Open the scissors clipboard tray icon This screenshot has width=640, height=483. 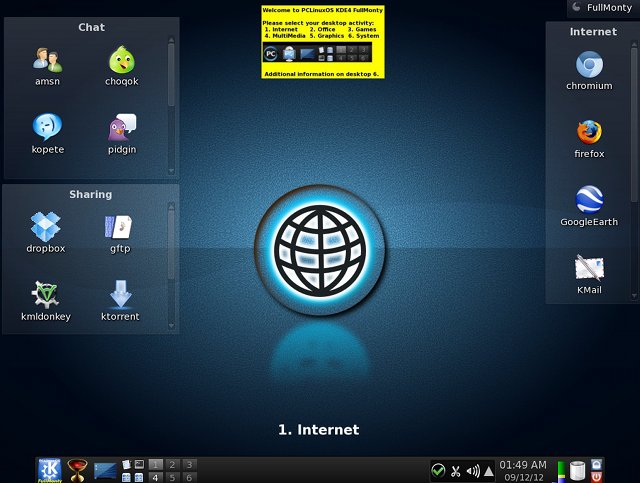tap(456, 472)
